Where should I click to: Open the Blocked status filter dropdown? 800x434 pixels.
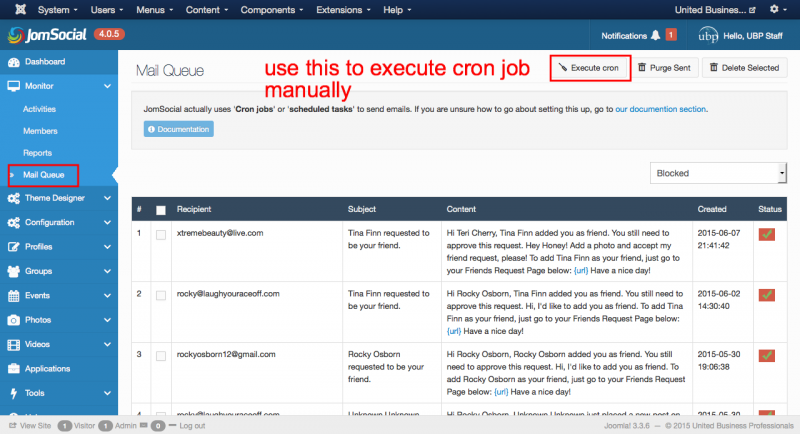(718, 173)
